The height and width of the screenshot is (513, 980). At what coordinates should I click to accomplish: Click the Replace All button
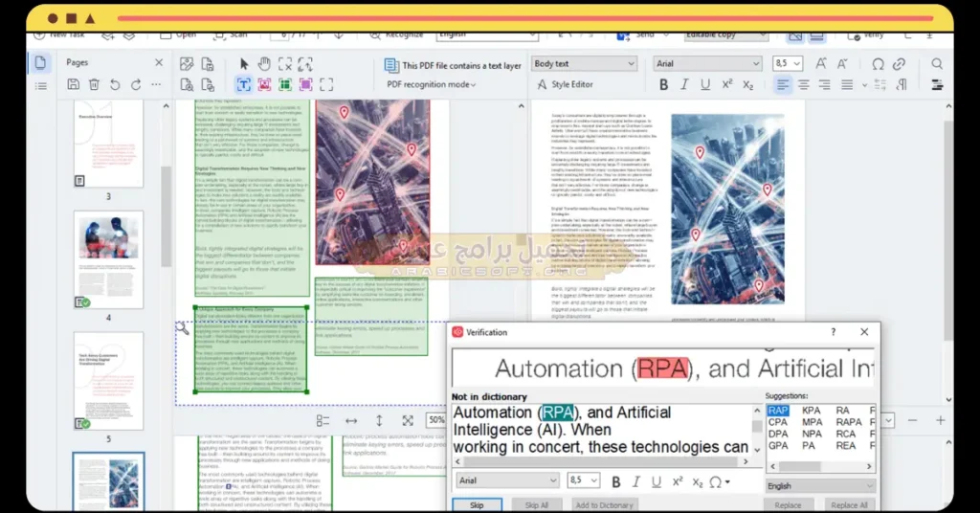(x=849, y=505)
